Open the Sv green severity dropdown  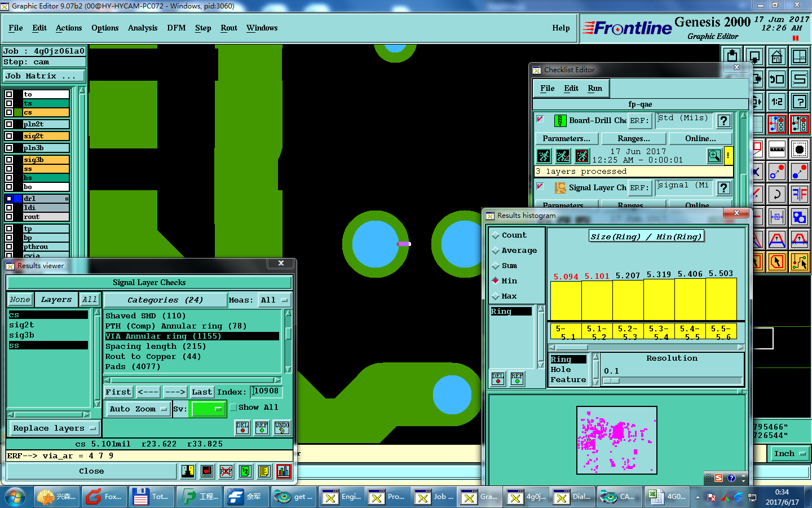pyautogui.click(x=208, y=409)
